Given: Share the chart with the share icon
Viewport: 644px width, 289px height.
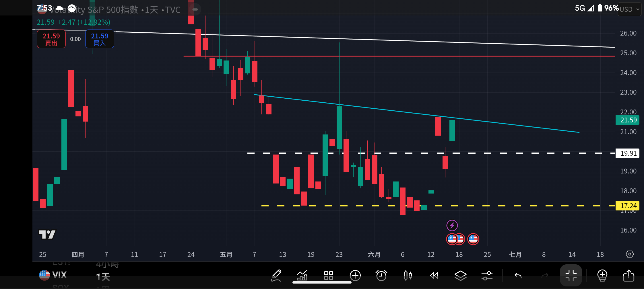Looking at the screenshot, I should click(629, 276).
